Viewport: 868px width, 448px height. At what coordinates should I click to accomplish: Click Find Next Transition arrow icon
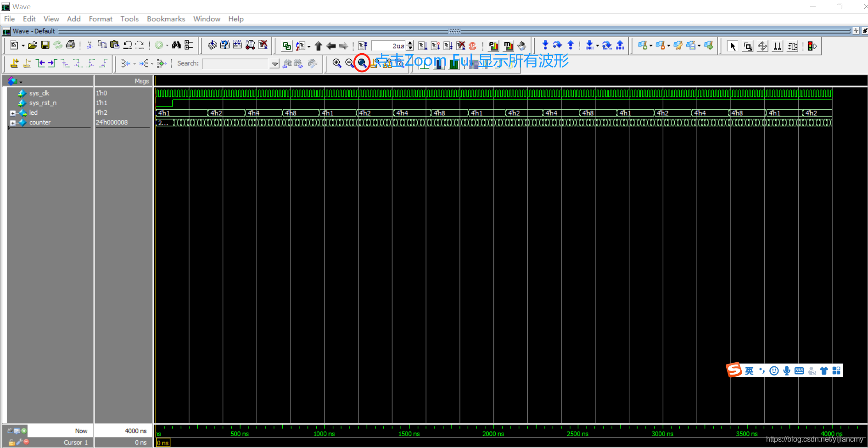coord(52,63)
